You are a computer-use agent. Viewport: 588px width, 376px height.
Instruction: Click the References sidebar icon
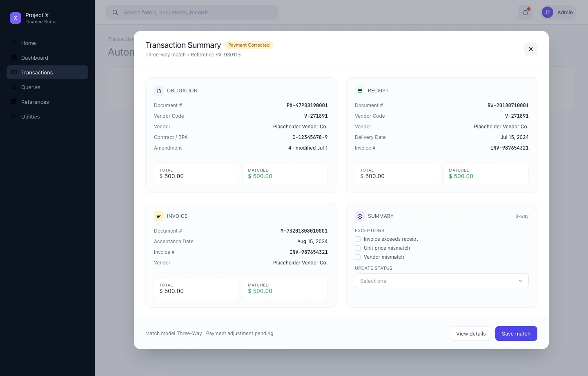(14, 102)
